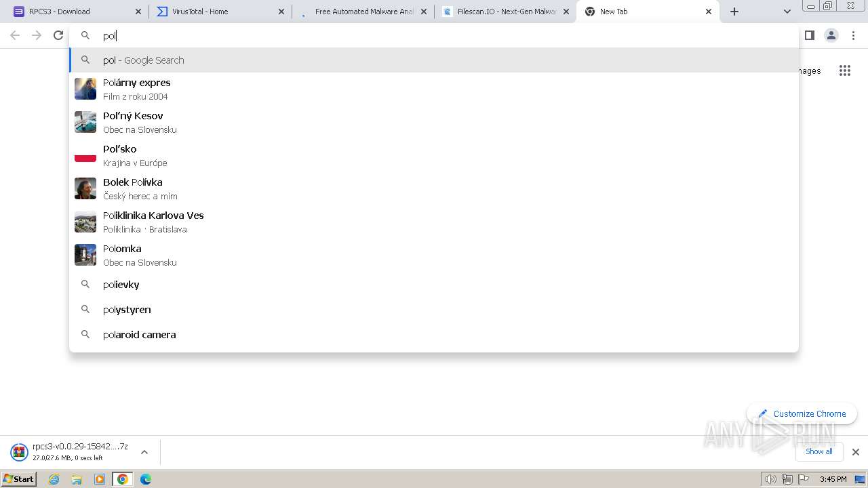Image resolution: width=868 pixels, height=488 pixels.
Task: Click the Show desktop tray icon
Action: pyautogui.click(x=860, y=479)
